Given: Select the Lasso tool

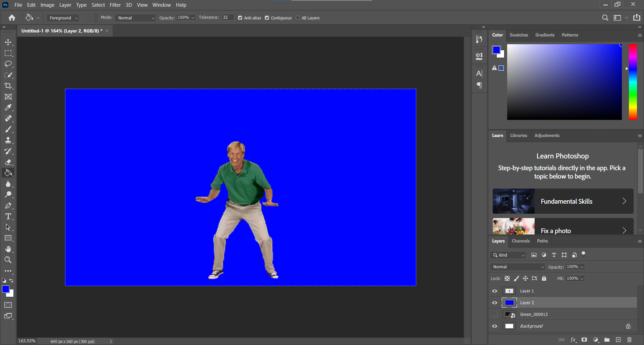Looking at the screenshot, I should pyautogui.click(x=8, y=64).
